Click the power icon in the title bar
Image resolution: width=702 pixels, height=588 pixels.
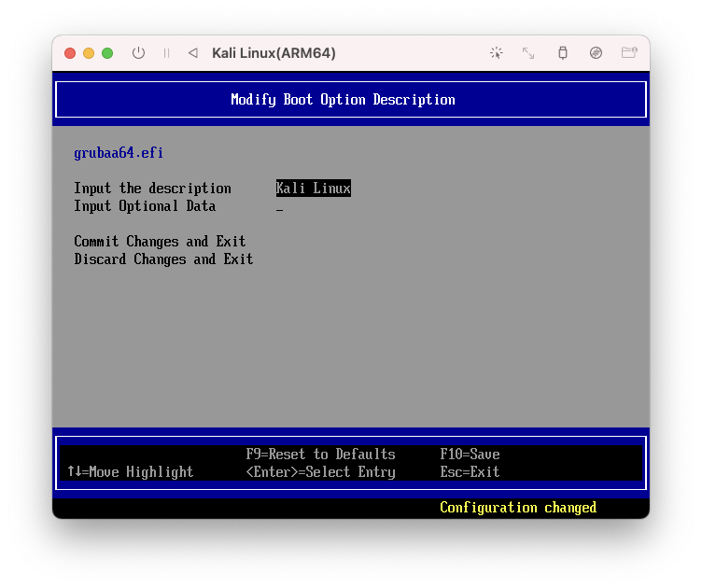click(x=138, y=53)
